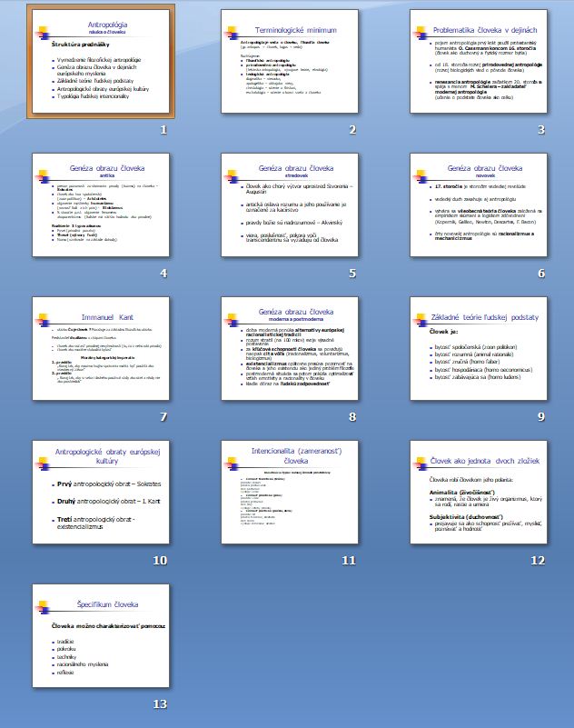Image resolution: width=574 pixels, height=728 pixels.
Task: Click slide number label 5
Action: click(352, 274)
